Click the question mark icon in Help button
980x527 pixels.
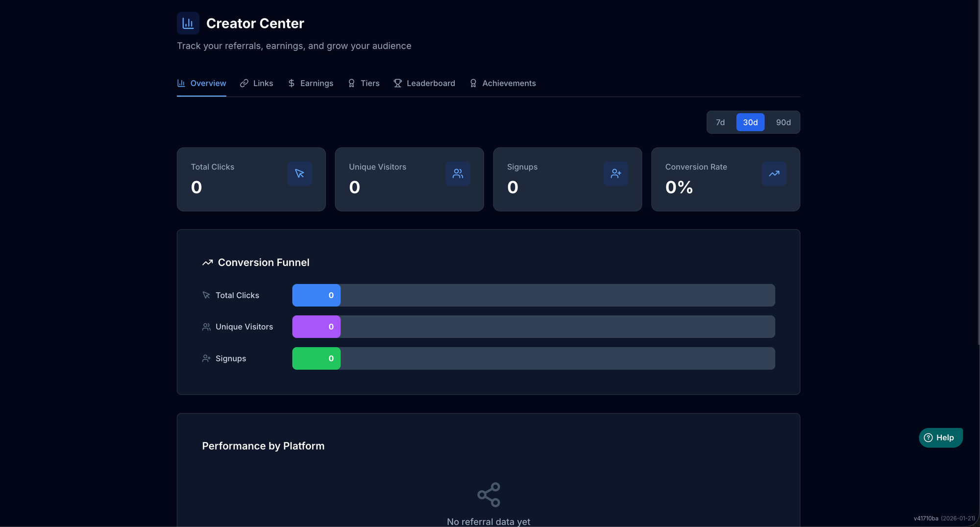click(928, 438)
